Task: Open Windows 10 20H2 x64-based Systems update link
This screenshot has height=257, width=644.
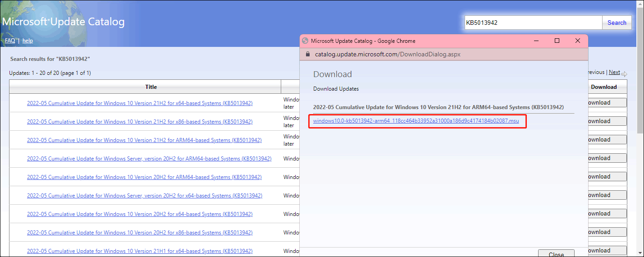Action: 140,214
